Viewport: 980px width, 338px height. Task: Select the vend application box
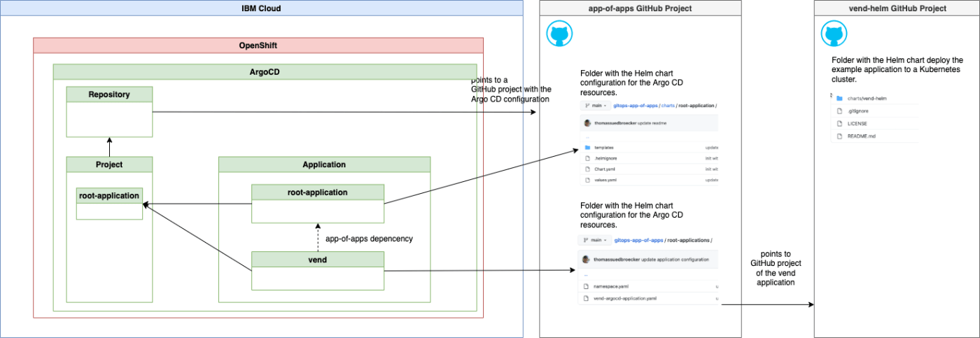point(317,270)
